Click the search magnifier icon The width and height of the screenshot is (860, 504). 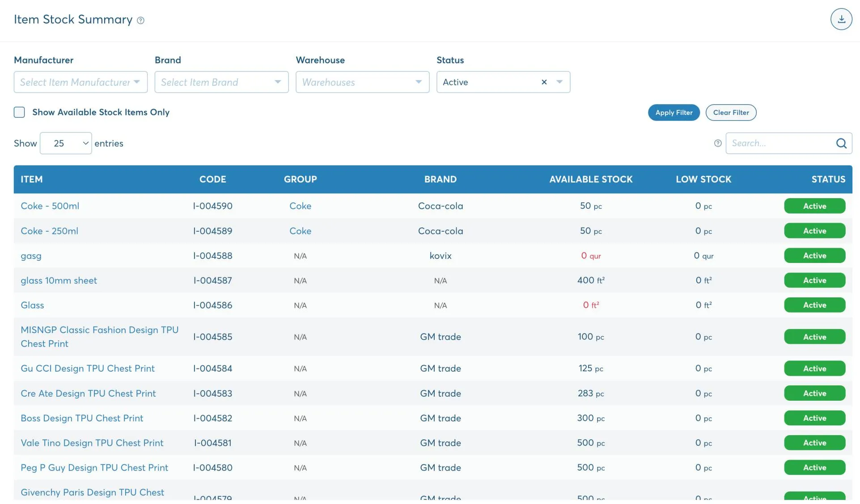(x=841, y=143)
